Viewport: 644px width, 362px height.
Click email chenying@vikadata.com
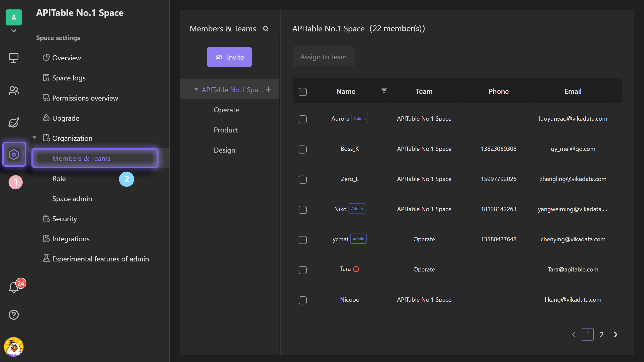coord(573,239)
